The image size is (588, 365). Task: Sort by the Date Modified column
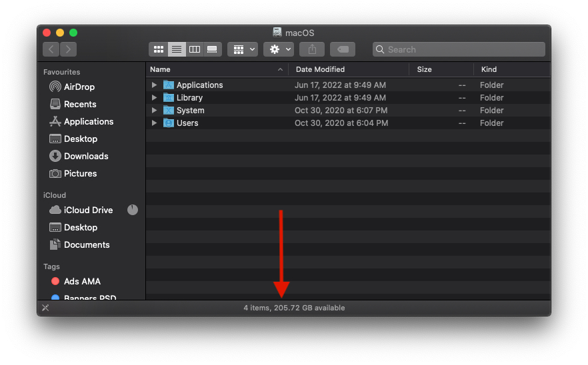click(320, 69)
